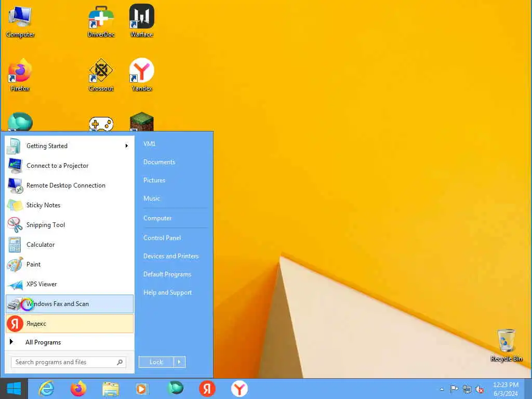Image resolution: width=532 pixels, height=399 pixels.
Task: Launch the DriverDoc desktop shortcut
Action: pyautogui.click(x=101, y=21)
